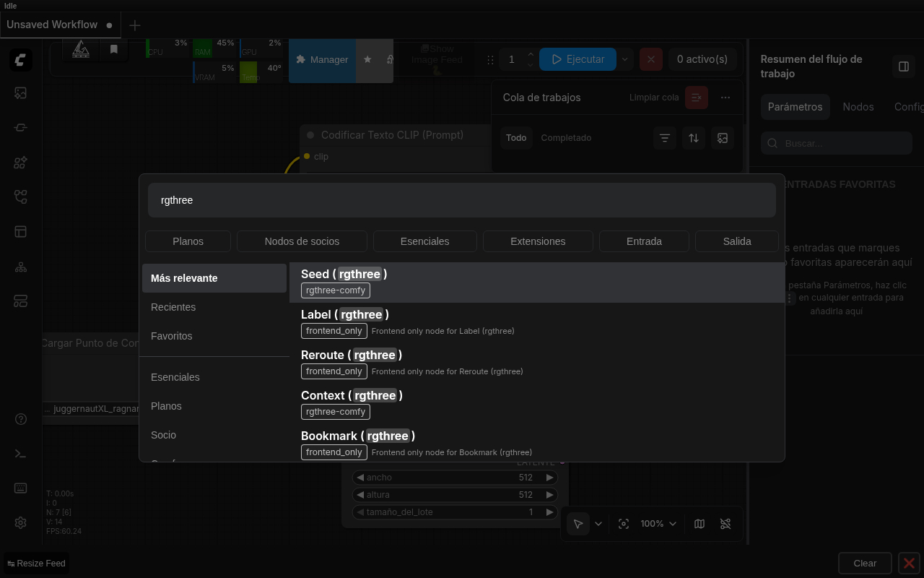The height and width of the screenshot is (578, 924).
Task: Click the queue image assets icon
Action: pos(723,138)
